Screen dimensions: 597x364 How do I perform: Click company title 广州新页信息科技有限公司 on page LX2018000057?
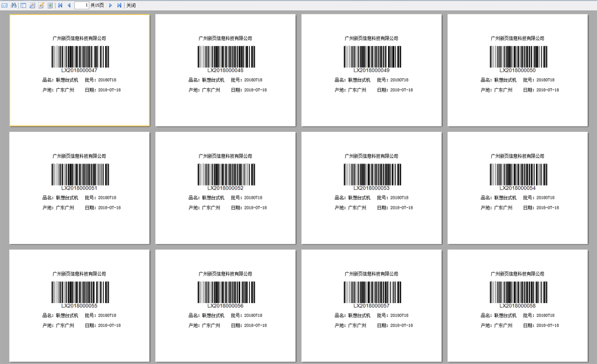point(371,273)
